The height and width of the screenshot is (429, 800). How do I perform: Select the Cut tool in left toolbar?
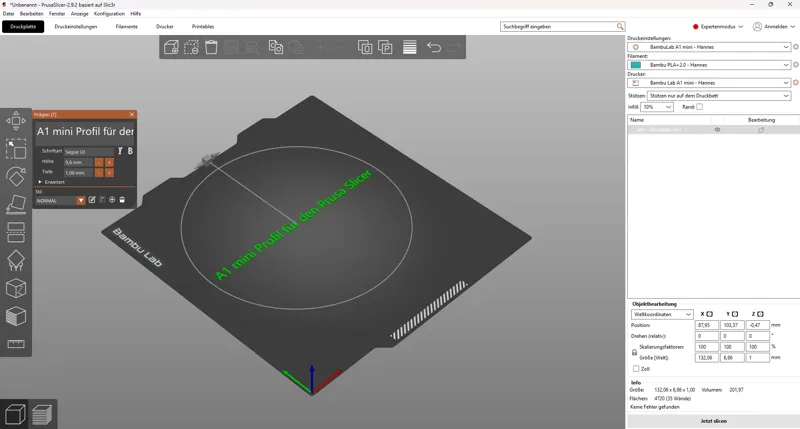click(x=16, y=232)
